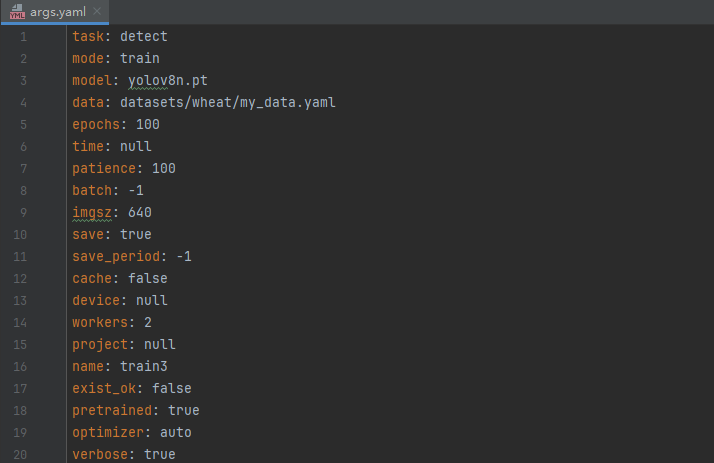Place cursor on the task key
The width and height of the screenshot is (714, 463).
[x=88, y=37]
